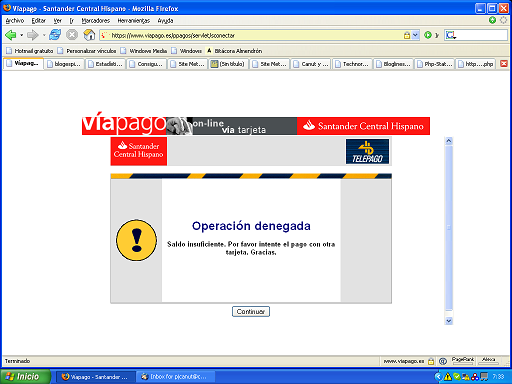Expand the address bar URL history dropdown

(415, 35)
